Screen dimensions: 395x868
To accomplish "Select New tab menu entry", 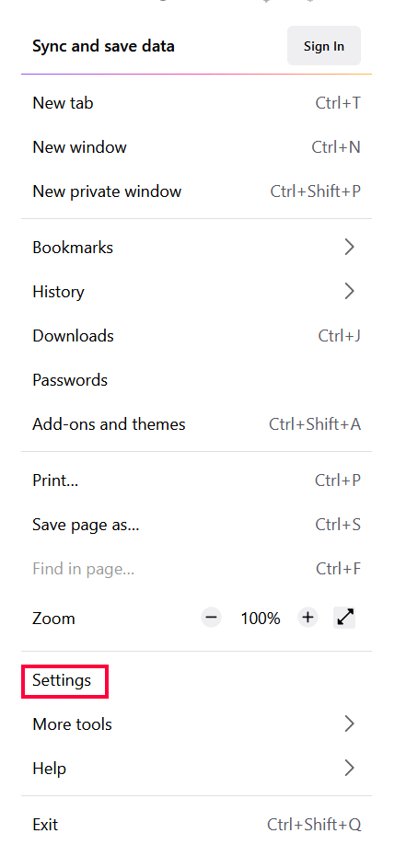I will [x=197, y=103].
